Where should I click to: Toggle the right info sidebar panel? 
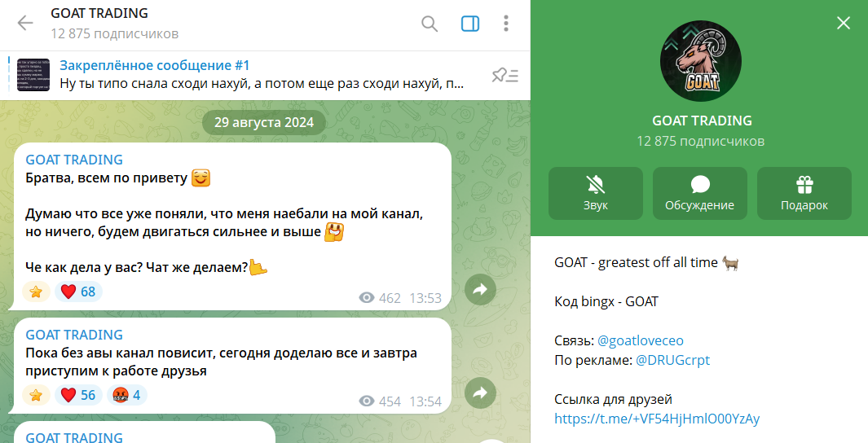tap(470, 23)
